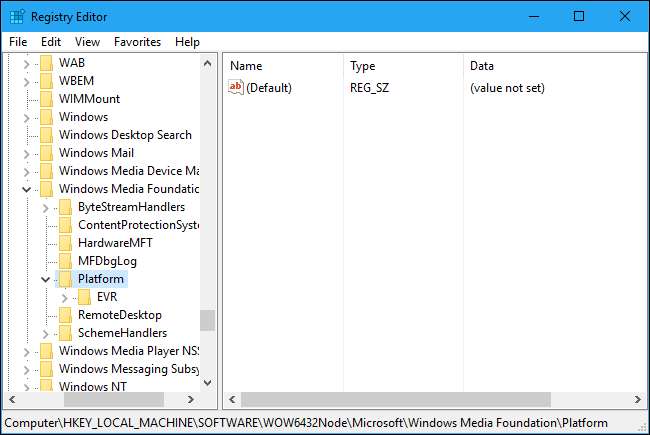The image size is (650, 435).
Task: Expand the Windows Media Player NSS key
Action: tap(27, 352)
